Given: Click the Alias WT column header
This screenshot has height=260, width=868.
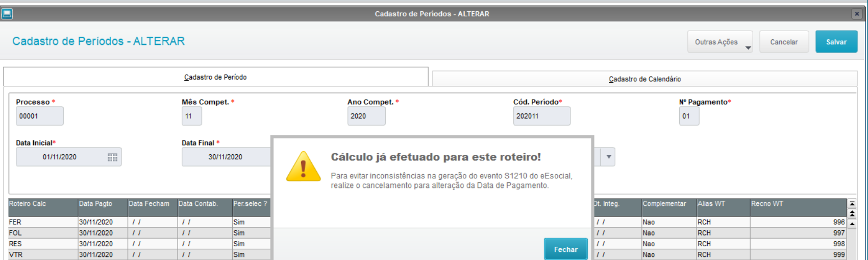Looking at the screenshot, I should 723,207.
